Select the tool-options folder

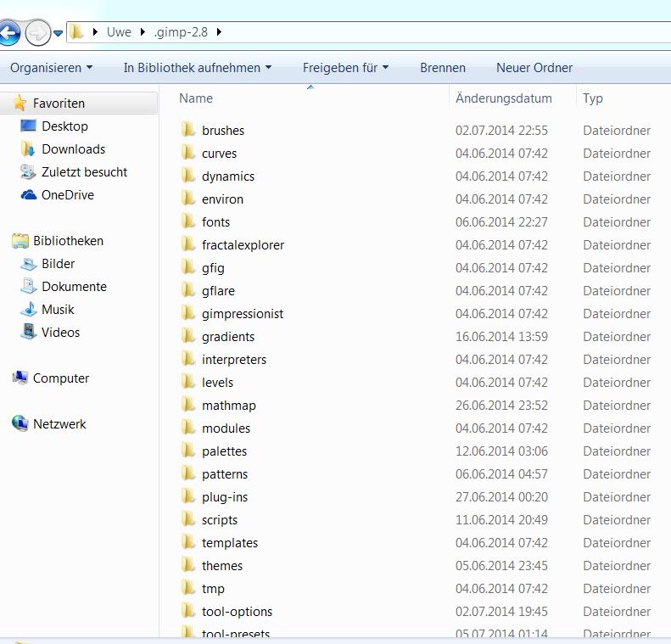pos(237,612)
